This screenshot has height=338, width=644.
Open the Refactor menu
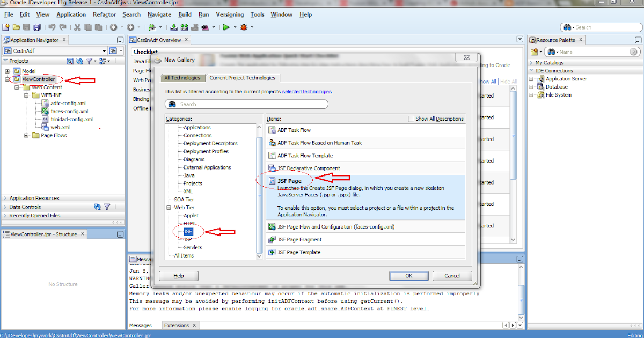coord(104,14)
